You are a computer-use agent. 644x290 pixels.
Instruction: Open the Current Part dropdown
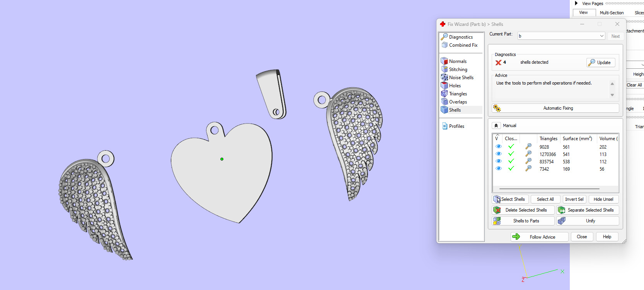point(601,36)
